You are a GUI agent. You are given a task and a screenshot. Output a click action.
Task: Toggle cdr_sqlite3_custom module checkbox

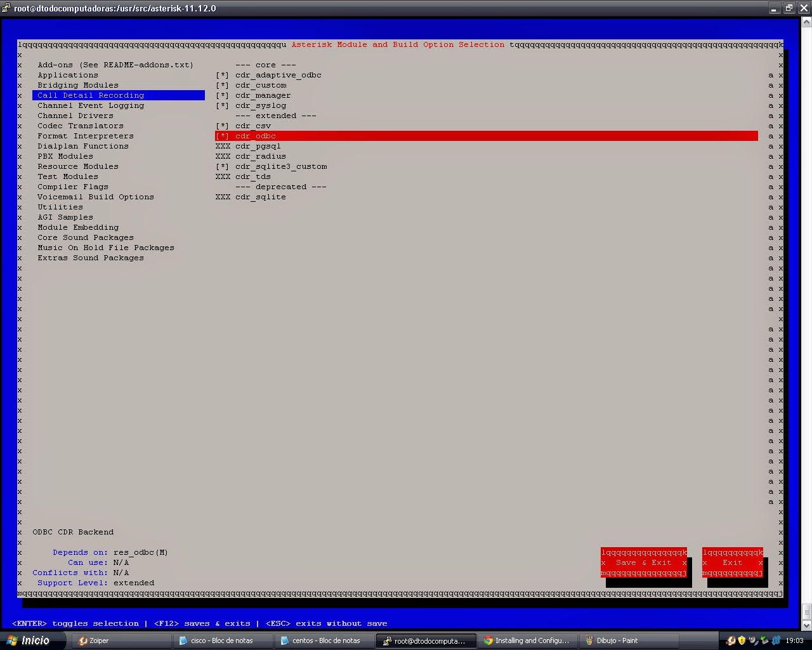click(x=222, y=166)
